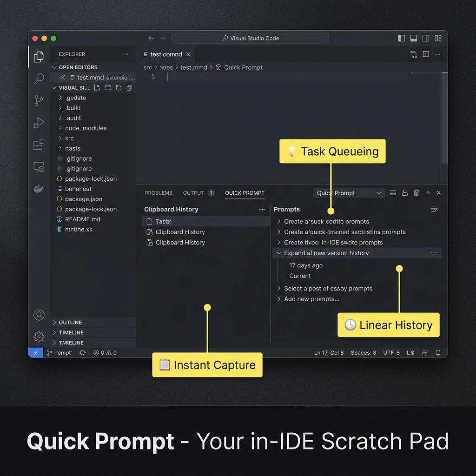Go back with the left arrow in title bar

pos(151,38)
